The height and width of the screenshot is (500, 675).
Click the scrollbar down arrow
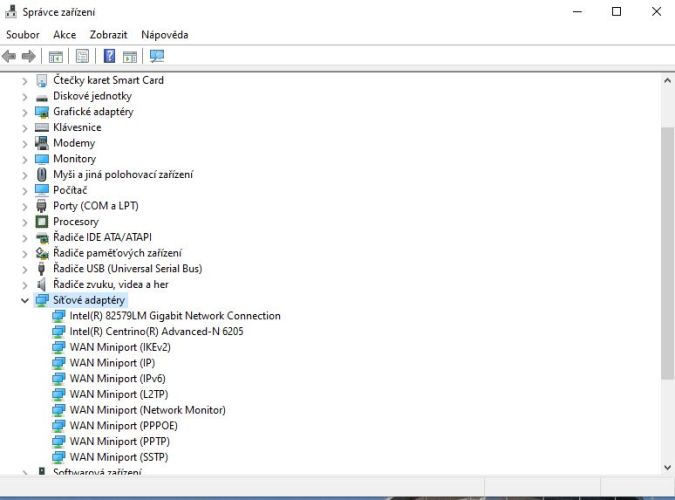point(667,467)
